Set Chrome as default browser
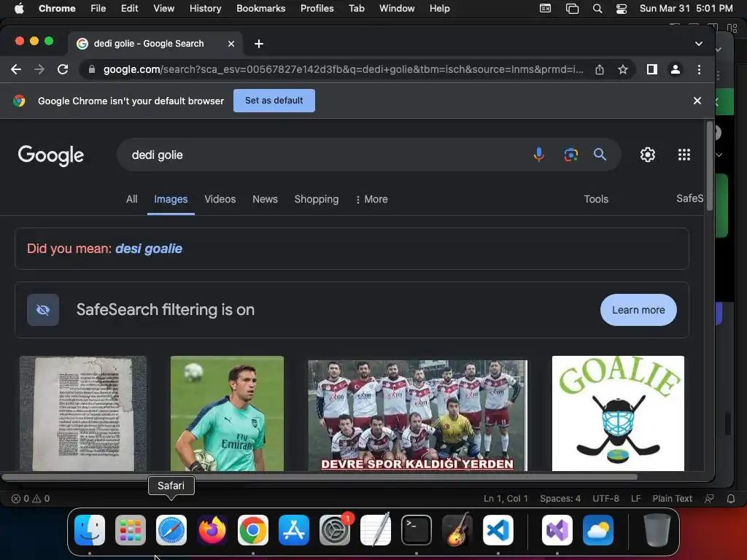Viewport: 747px width, 560px height. click(274, 101)
